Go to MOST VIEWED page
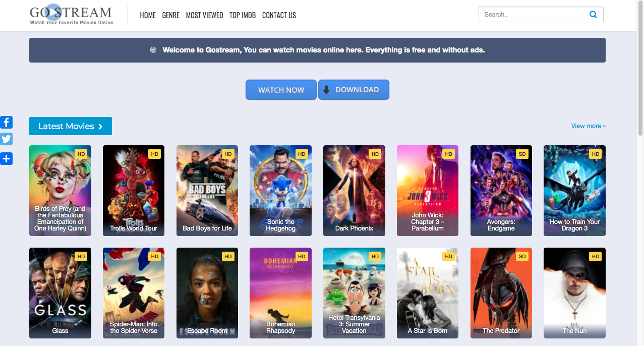 (204, 15)
